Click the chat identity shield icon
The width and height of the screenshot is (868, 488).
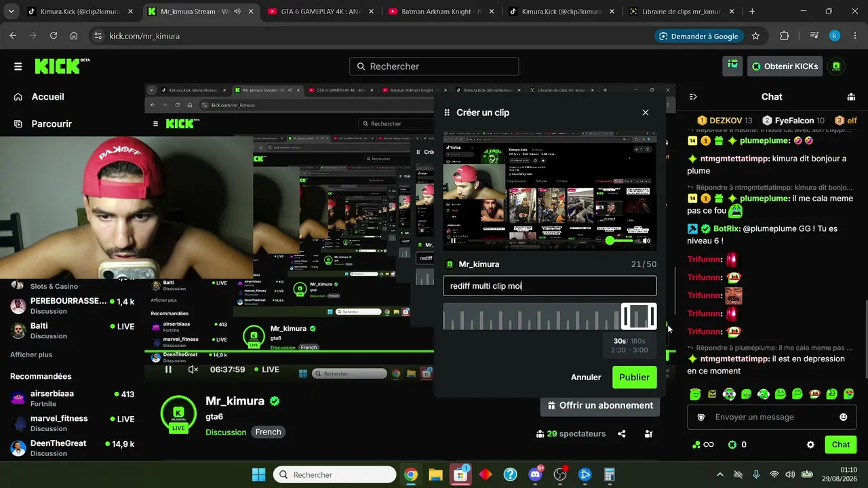point(701,418)
